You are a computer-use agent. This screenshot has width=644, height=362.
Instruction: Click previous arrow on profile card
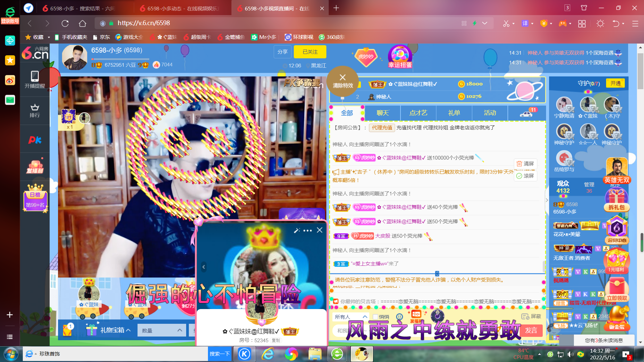[x=204, y=267]
